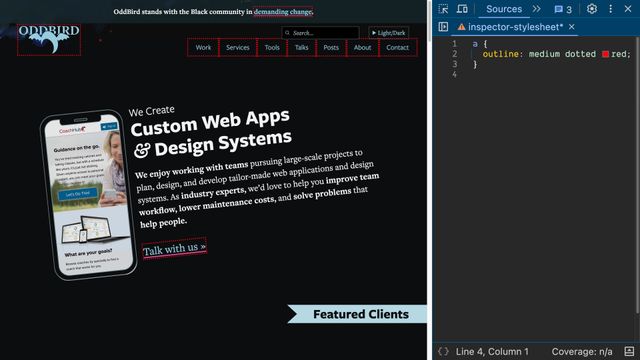Click the warning icon on inspector-stylesheet tab
Screen dimensions: 640x360
(x=461, y=27)
